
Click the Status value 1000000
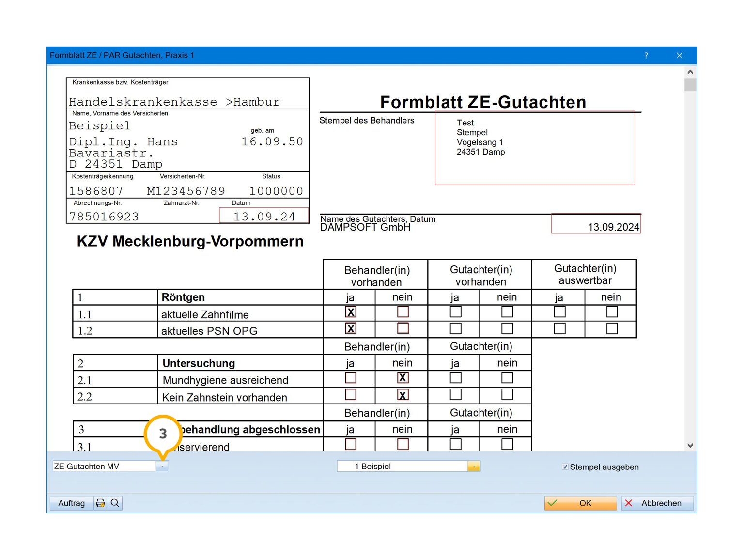click(276, 191)
